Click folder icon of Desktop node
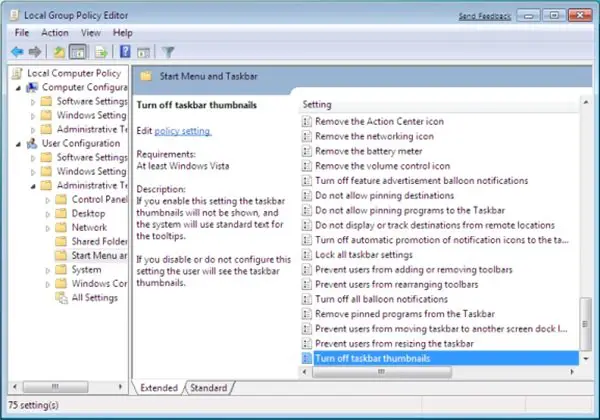Viewport: 600px width, 420px height. point(61,213)
